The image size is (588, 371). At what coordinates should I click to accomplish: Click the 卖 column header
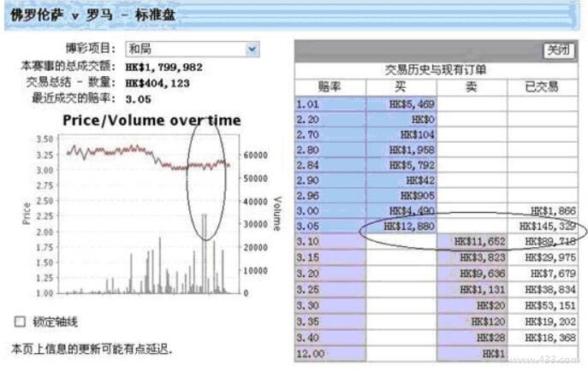click(472, 86)
